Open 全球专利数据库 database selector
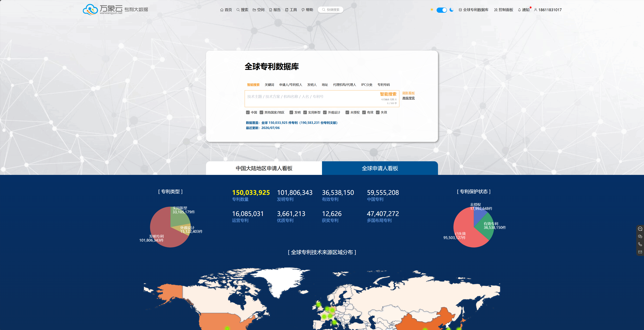 tap(474, 10)
